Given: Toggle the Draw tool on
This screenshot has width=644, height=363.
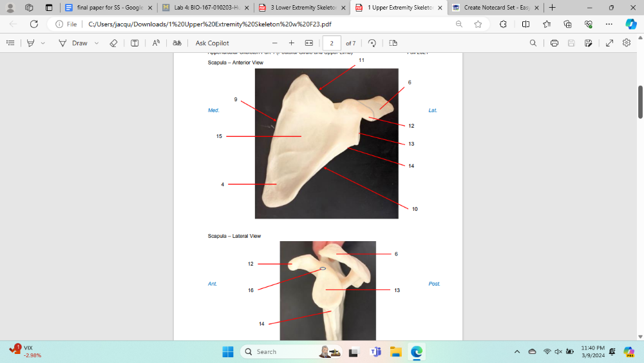Looking at the screenshot, I should point(73,43).
